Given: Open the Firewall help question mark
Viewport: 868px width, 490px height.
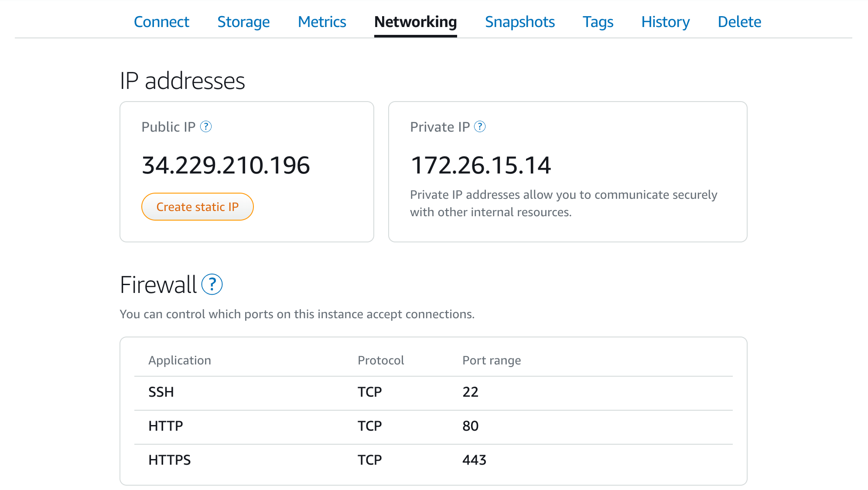Looking at the screenshot, I should [x=212, y=285].
